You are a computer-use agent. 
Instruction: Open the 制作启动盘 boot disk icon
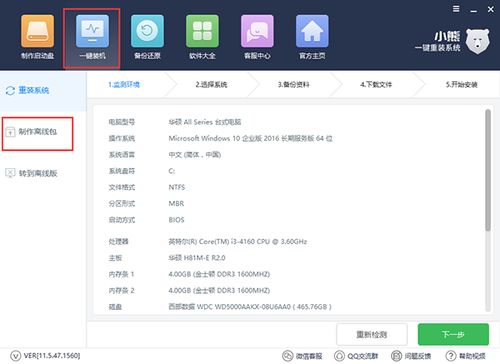tap(37, 31)
